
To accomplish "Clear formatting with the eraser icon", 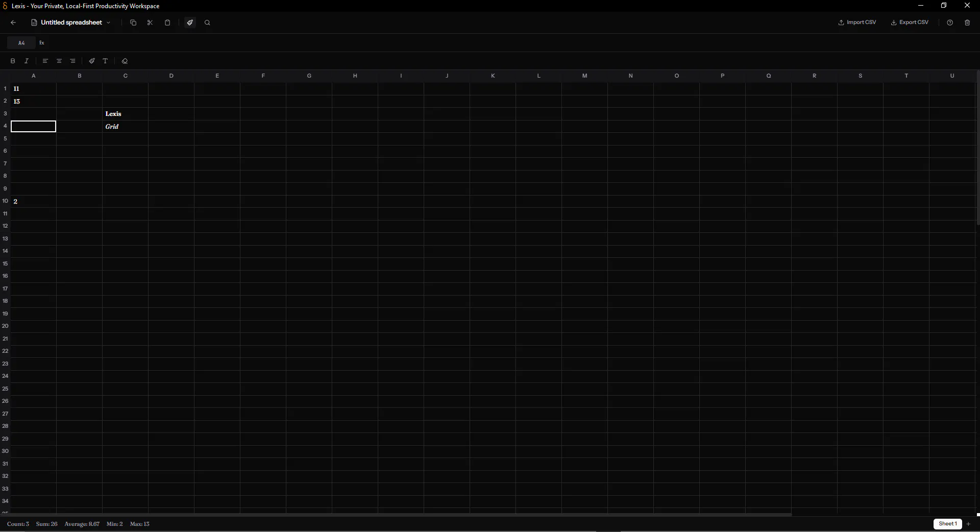I will 125,61.
